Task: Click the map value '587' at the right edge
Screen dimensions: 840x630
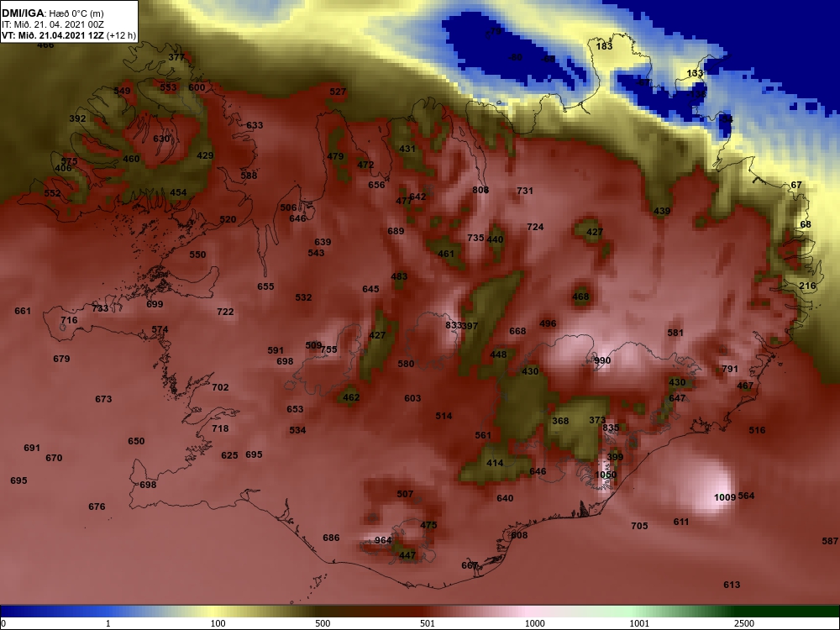Action: 831,542
